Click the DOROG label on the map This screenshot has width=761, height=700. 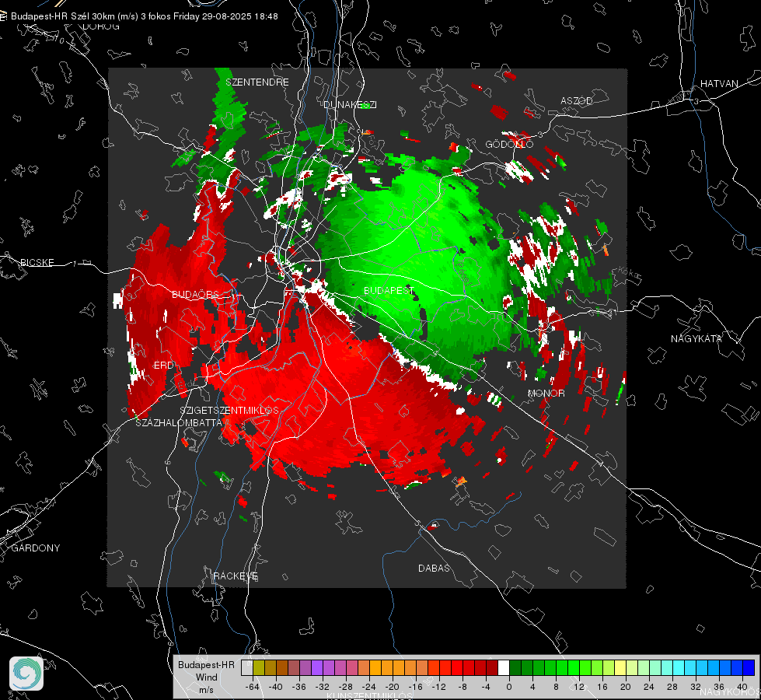[101, 26]
